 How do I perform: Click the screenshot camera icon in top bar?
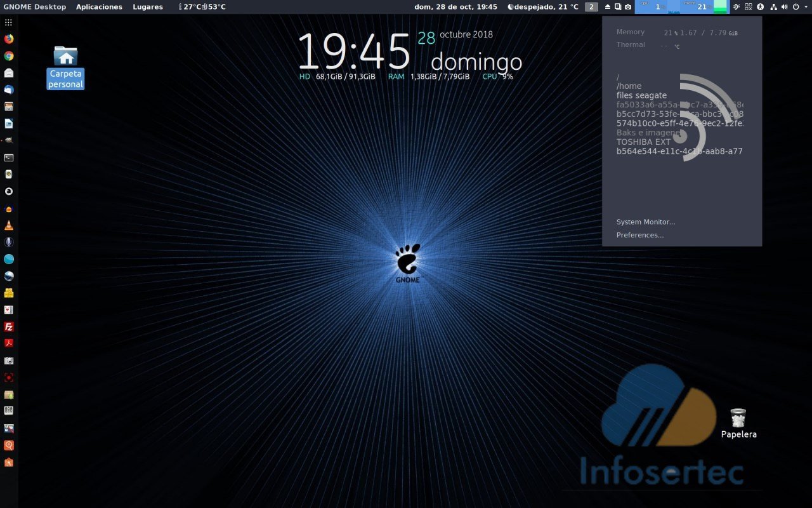click(x=628, y=7)
